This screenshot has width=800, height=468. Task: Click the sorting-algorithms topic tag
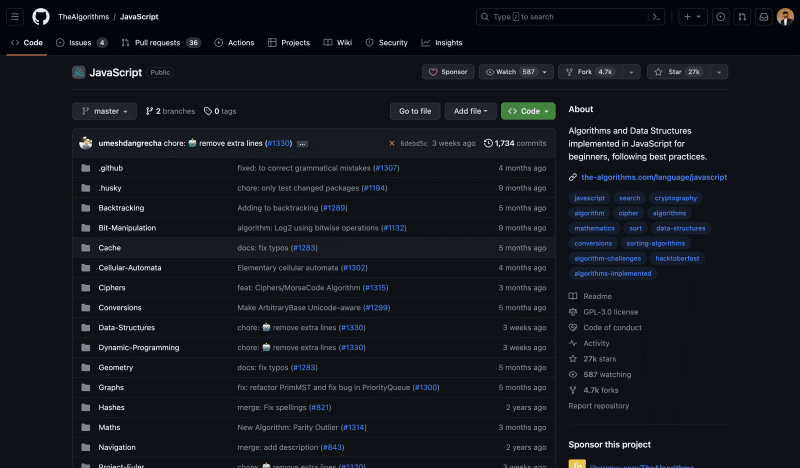(x=656, y=243)
